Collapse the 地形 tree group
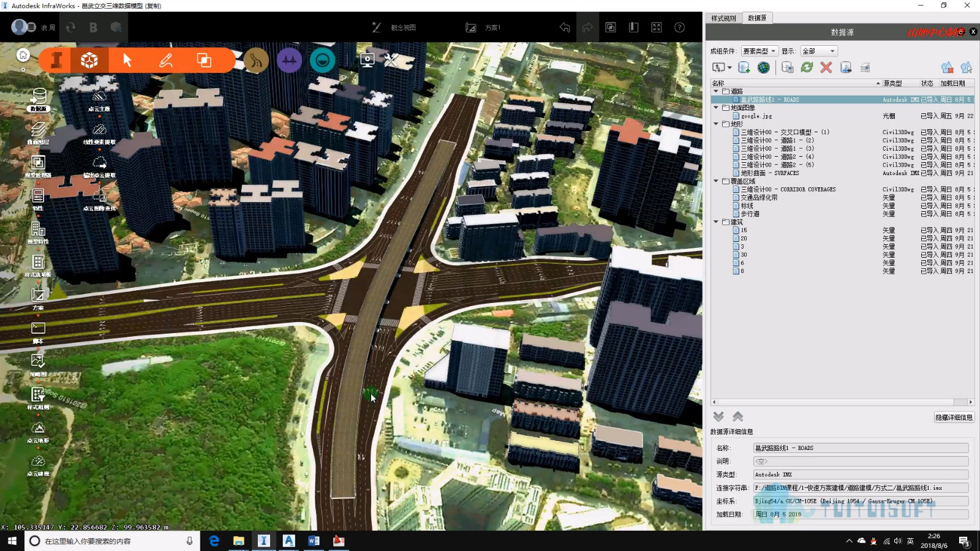Image resolution: width=980 pixels, height=551 pixels. tap(716, 124)
